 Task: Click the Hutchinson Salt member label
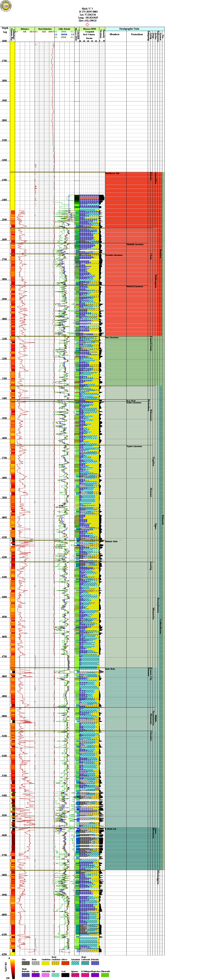point(112,174)
